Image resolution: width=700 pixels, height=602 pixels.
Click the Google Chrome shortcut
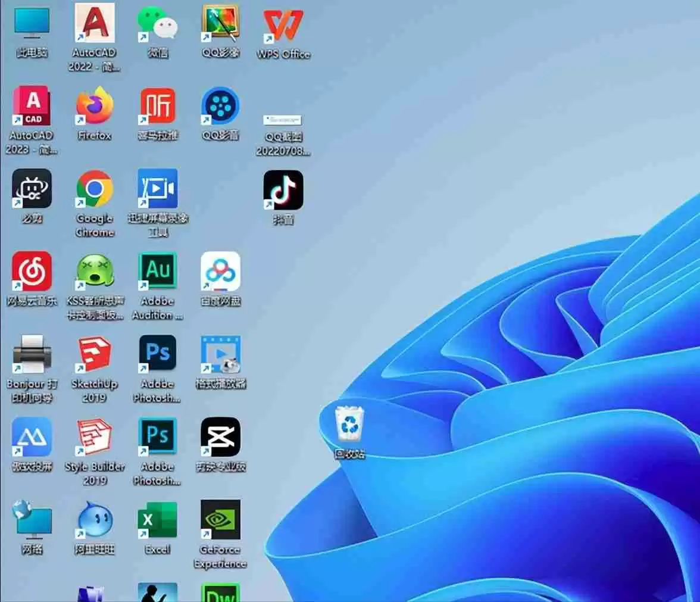[x=95, y=189]
